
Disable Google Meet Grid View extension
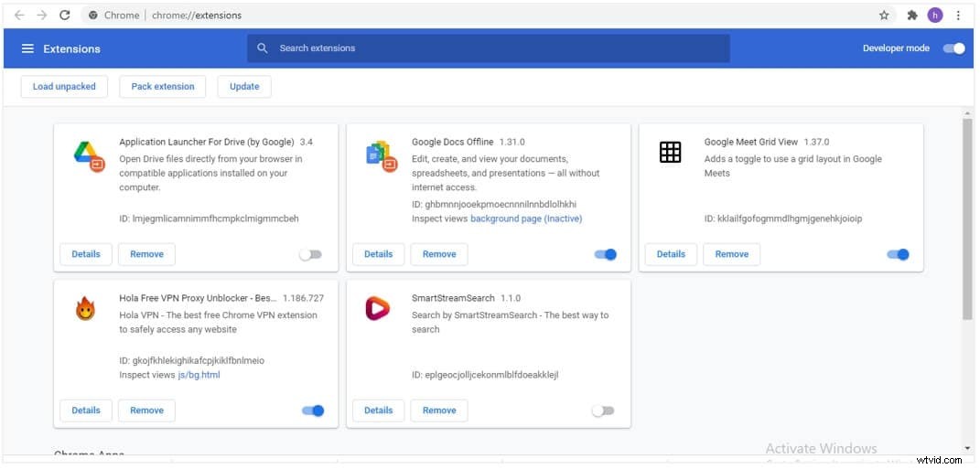(x=898, y=254)
